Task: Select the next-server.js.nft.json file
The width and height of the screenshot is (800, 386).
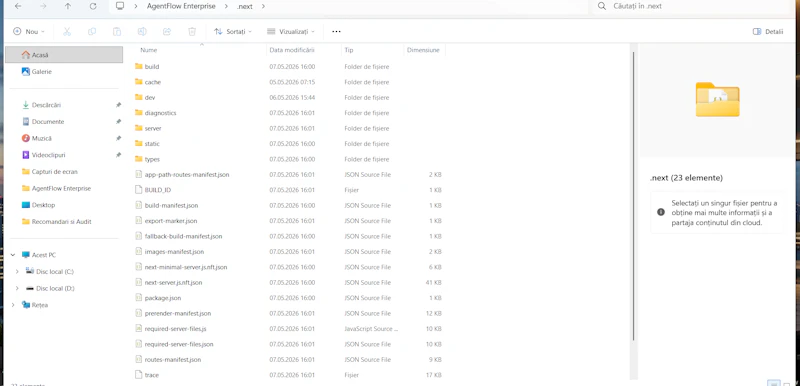Action: coord(173,282)
